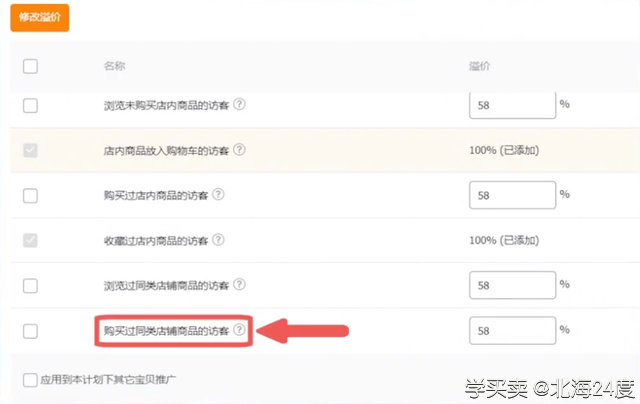
Task: Click the 溢价 column header
Action: pyautogui.click(x=480, y=66)
